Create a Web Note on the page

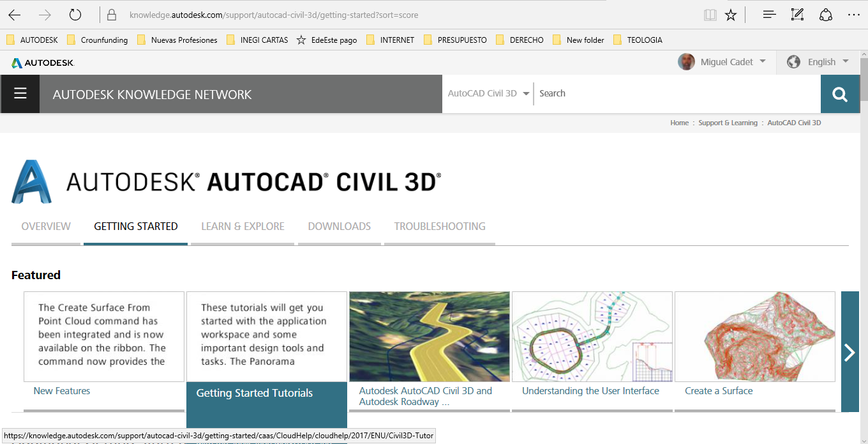tap(797, 15)
